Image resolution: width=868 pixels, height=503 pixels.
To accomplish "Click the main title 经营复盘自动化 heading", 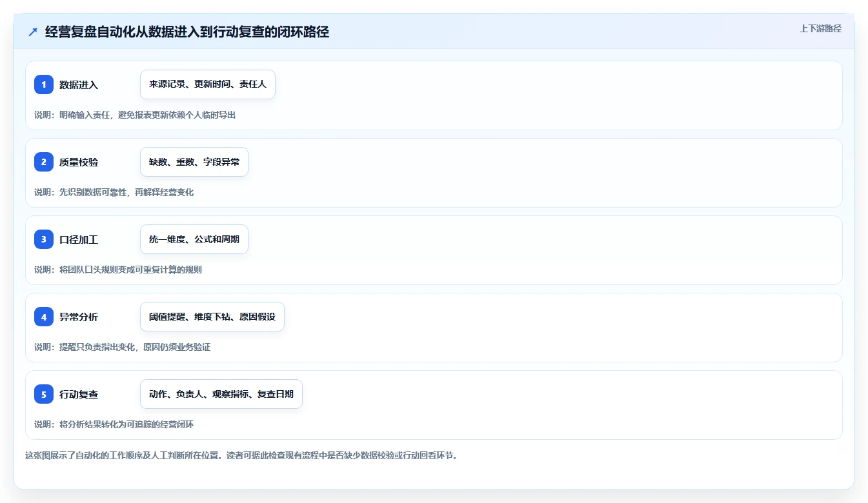I will tap(187, 32).
